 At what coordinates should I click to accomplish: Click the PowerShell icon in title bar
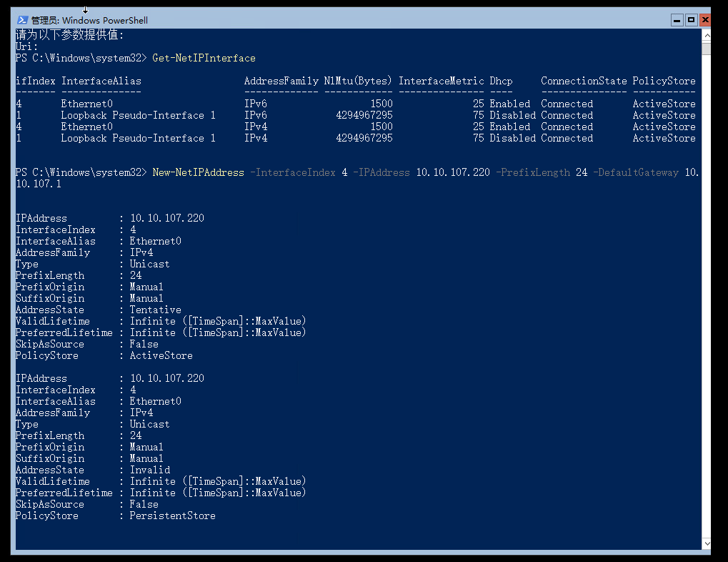pyautogui.click(x=22, y=20)
